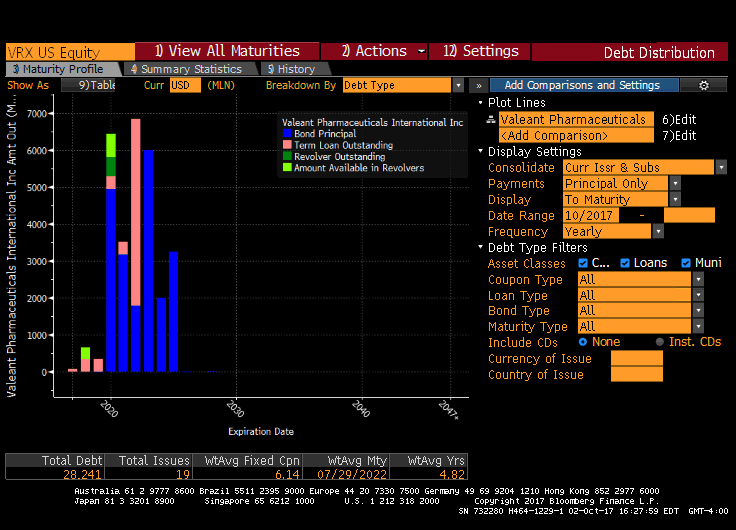
Task: Open the Consolidate dropdown arrow
Action: pyautogui.click(x=721, y=167)
